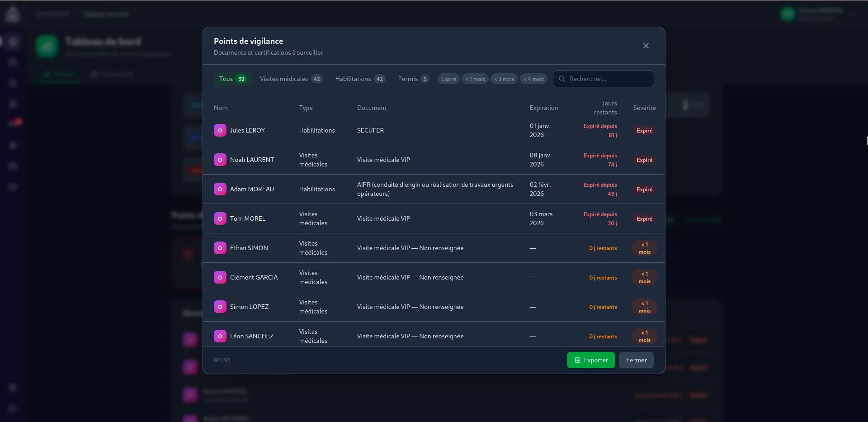Switch to the Tous 92 tab
Image resolution: width=868 pixels, height=422 pixels.
[x=232, y=79]
